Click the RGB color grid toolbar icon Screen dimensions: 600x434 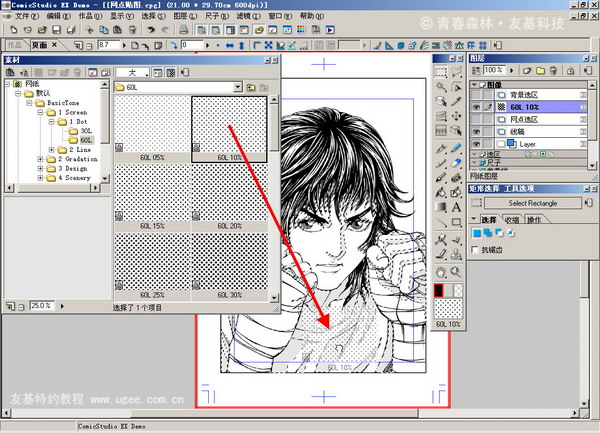coord(301,29)
